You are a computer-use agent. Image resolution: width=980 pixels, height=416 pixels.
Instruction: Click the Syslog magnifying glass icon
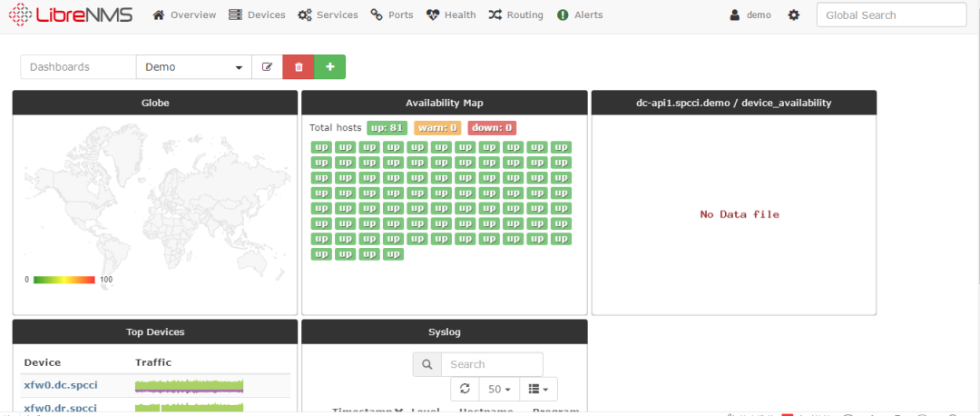click(426, 364)
